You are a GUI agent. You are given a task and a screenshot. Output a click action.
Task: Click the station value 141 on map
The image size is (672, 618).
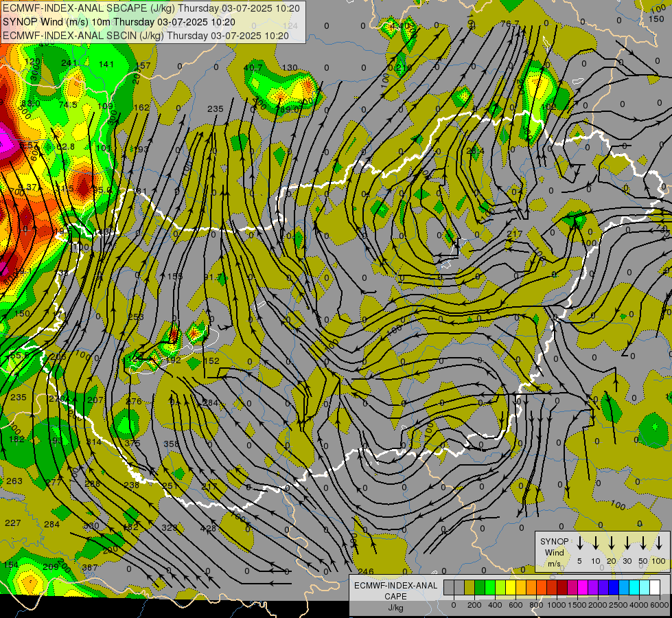(x=106, y=65)
